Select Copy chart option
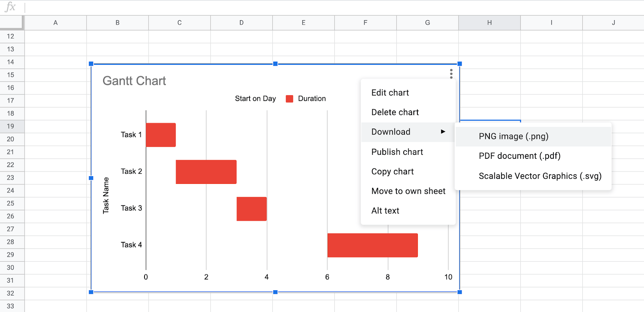 (392, 172)
